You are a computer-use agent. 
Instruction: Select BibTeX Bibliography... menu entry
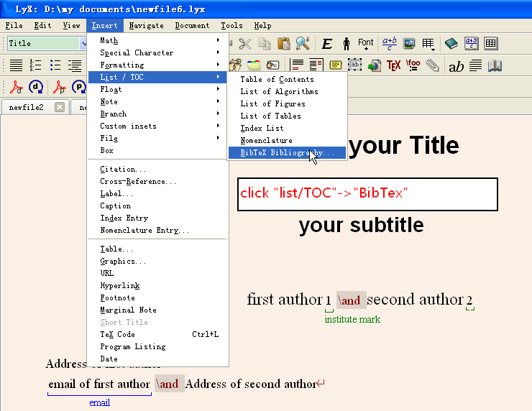click(x=288, y=152)
